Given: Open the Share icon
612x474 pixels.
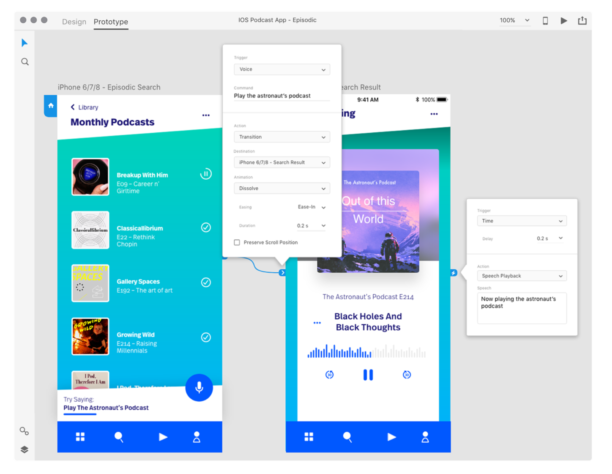Looking at the screenshot, I should click(x=582, y=20).
